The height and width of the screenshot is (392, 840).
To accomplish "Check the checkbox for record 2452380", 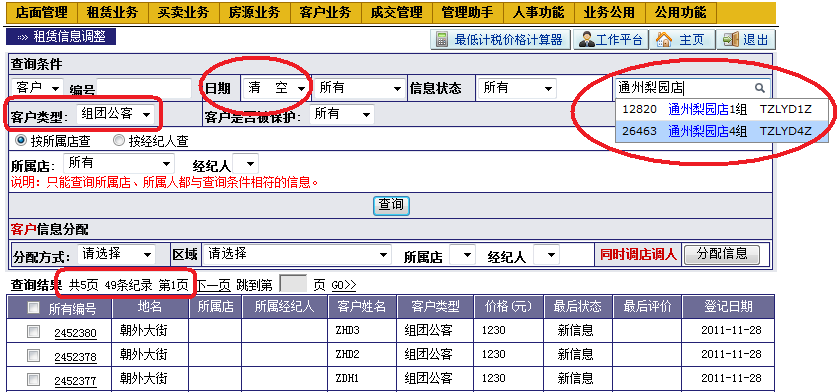I will pos(33,332).
